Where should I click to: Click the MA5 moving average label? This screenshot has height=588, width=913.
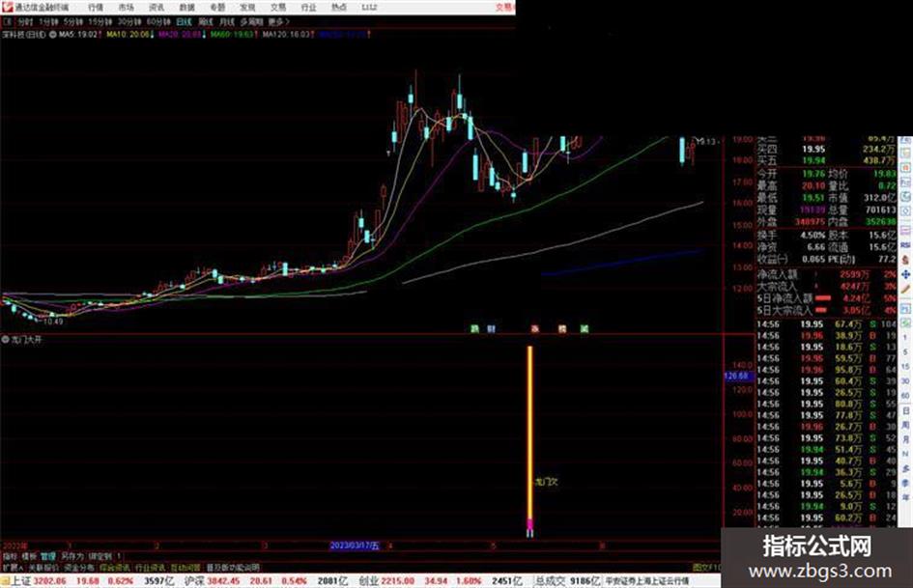pyautogui.click(x=78, y=35)
